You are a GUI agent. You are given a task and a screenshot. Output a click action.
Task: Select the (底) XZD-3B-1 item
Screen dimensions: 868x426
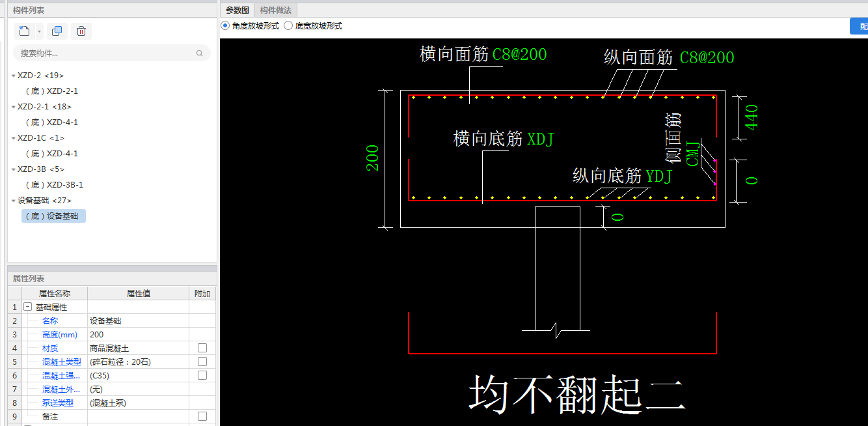(x=54, y=185)
